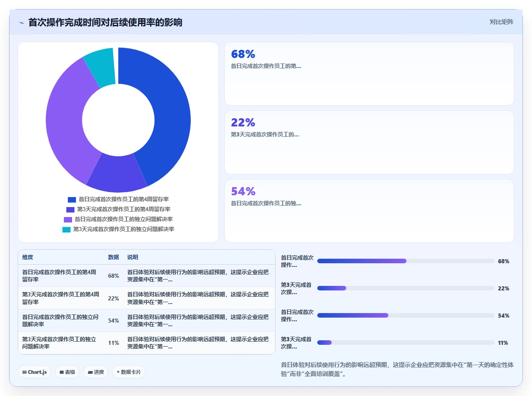The height and width of the screenshot is (396, 532).
Task: Toggle legend swatch for 第3天完成首次操作员工的第4周留存率
Action: pos(70,209)
